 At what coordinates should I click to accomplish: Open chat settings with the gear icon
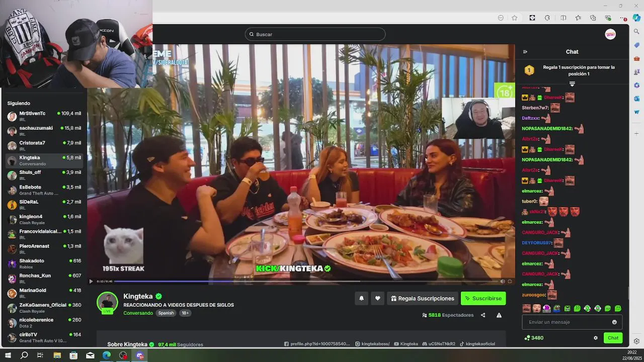(x=596, y=338)
